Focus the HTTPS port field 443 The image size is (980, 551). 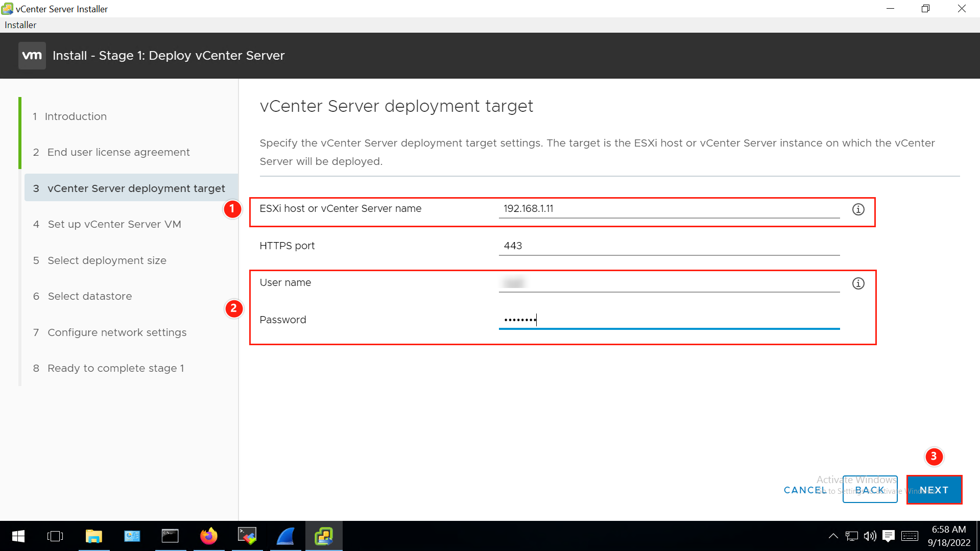pyautogui.click(x=669, y=246)
